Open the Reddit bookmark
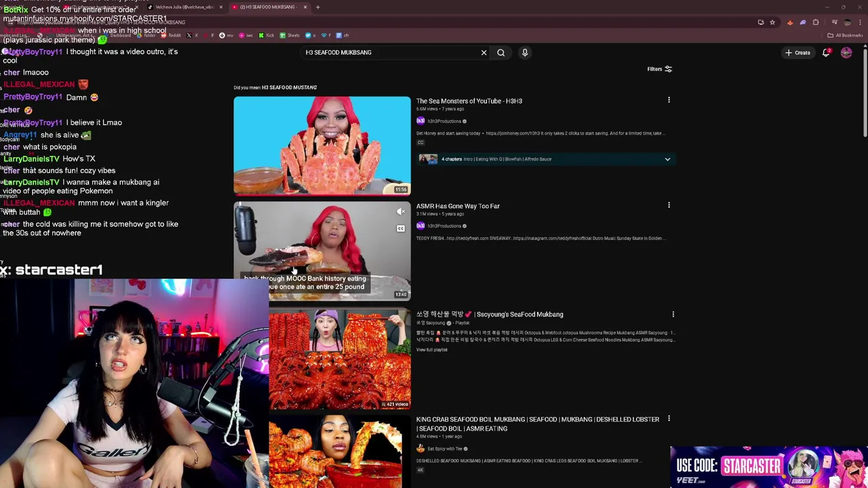Screen dimensions: 868x488 tap(172, 35)
